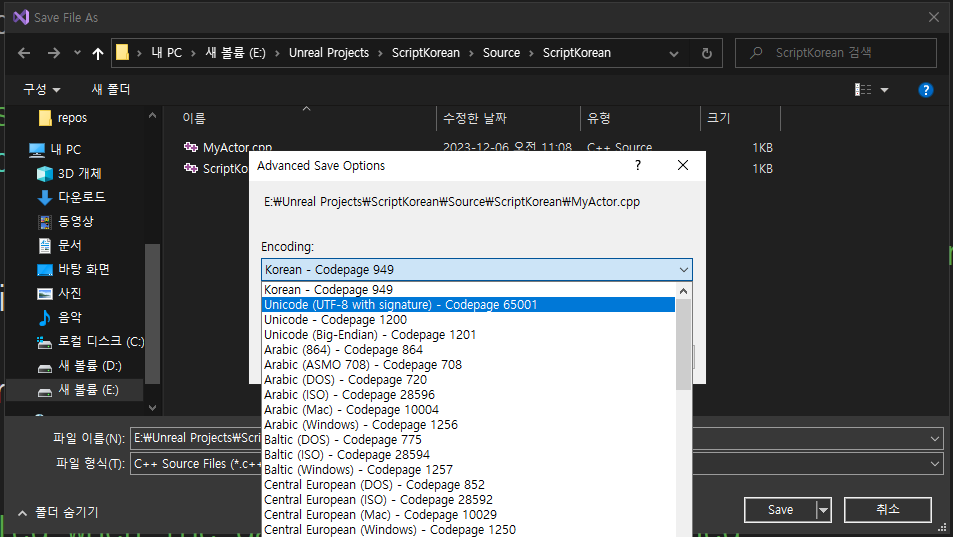Choose Unicode - Codepage 1200

point(469,320)
